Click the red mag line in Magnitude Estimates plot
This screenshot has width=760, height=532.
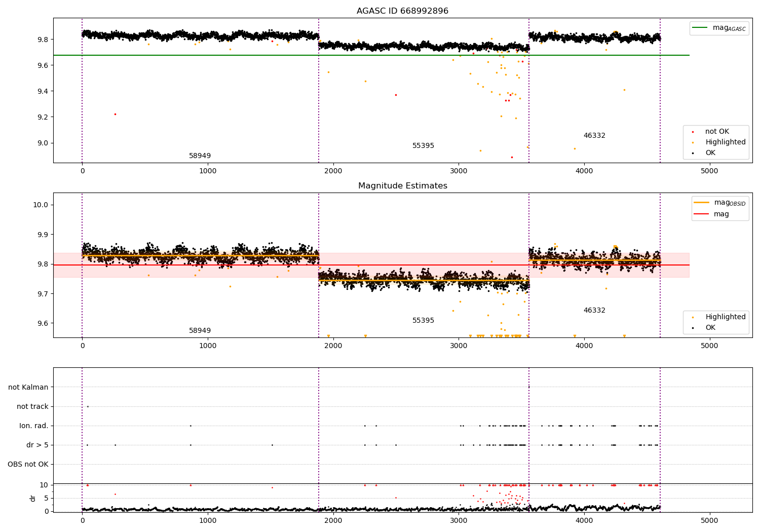(371, 265)
